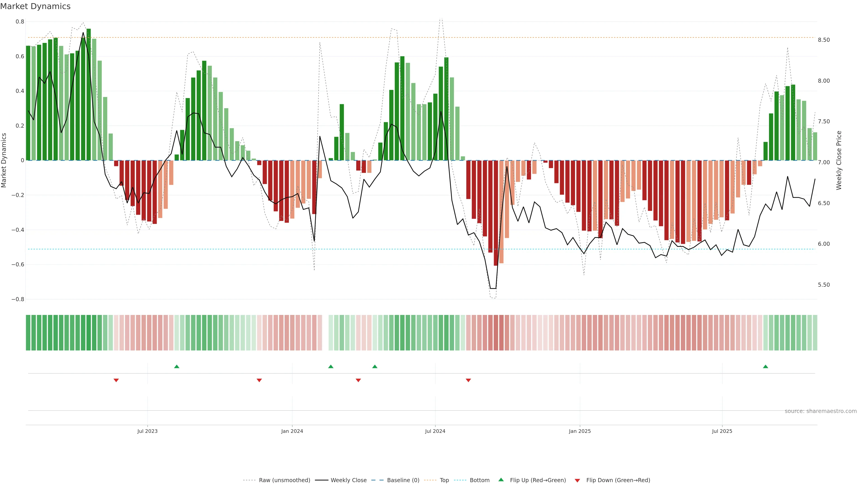
Task: Click the source: sharemaestro.com text
Action: 821,411
